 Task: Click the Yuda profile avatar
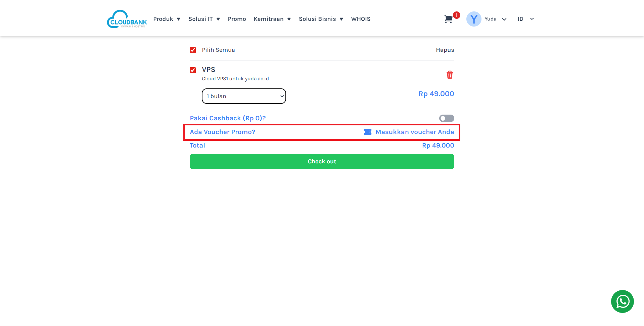(473, 19)
